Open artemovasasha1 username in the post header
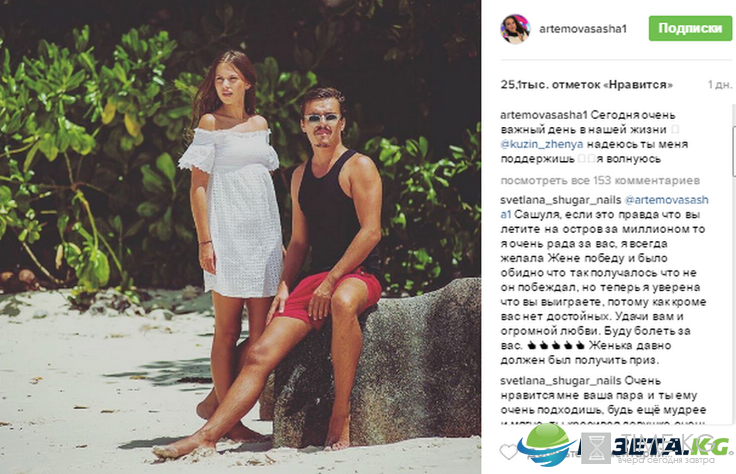 583,29
